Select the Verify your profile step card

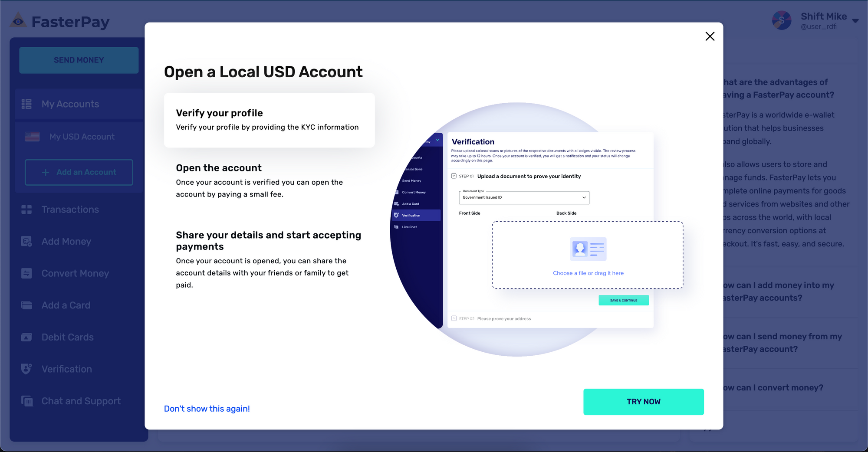269,120
